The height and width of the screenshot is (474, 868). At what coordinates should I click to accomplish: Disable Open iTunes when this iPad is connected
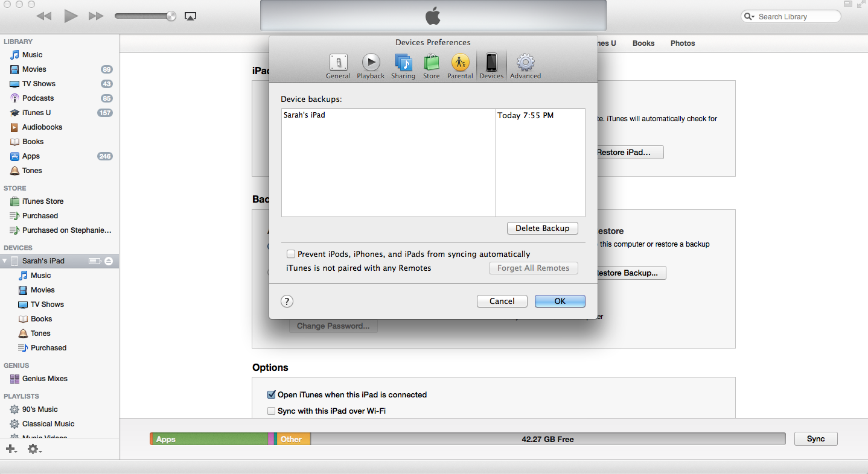pyautogui.click(x=271, y=394)
